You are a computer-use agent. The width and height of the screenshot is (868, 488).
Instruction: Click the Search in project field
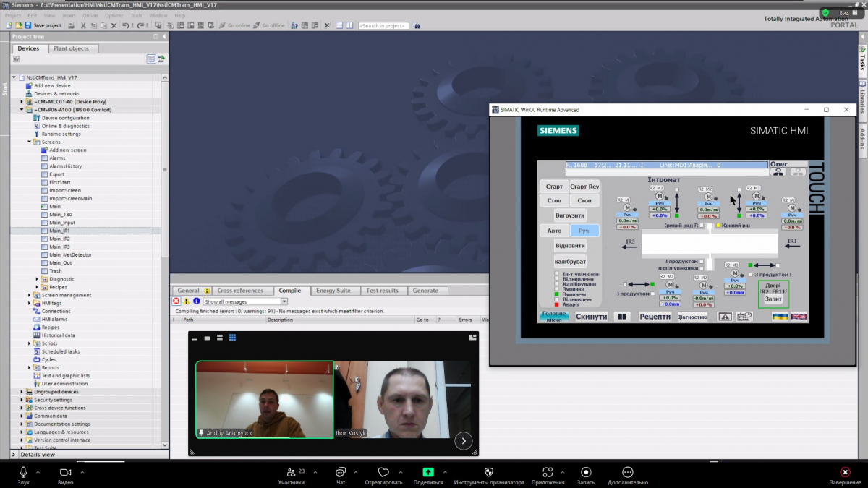click(383, 26)
